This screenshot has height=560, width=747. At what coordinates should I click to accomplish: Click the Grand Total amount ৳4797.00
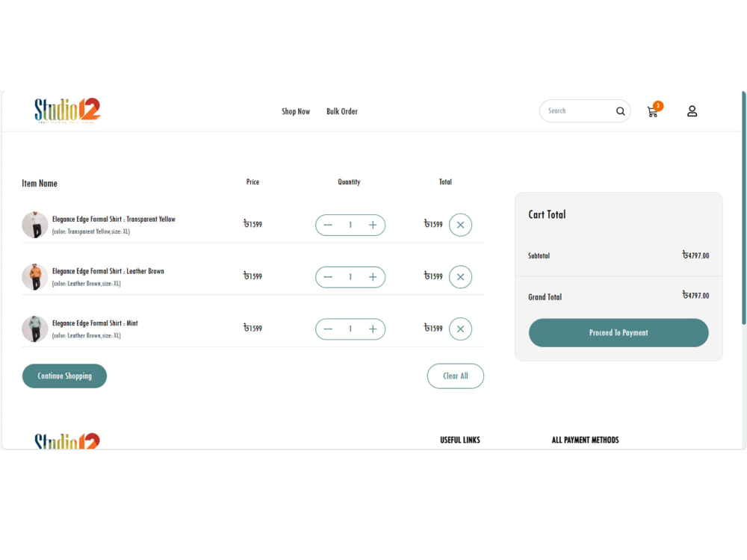click(x=695, y=295)
